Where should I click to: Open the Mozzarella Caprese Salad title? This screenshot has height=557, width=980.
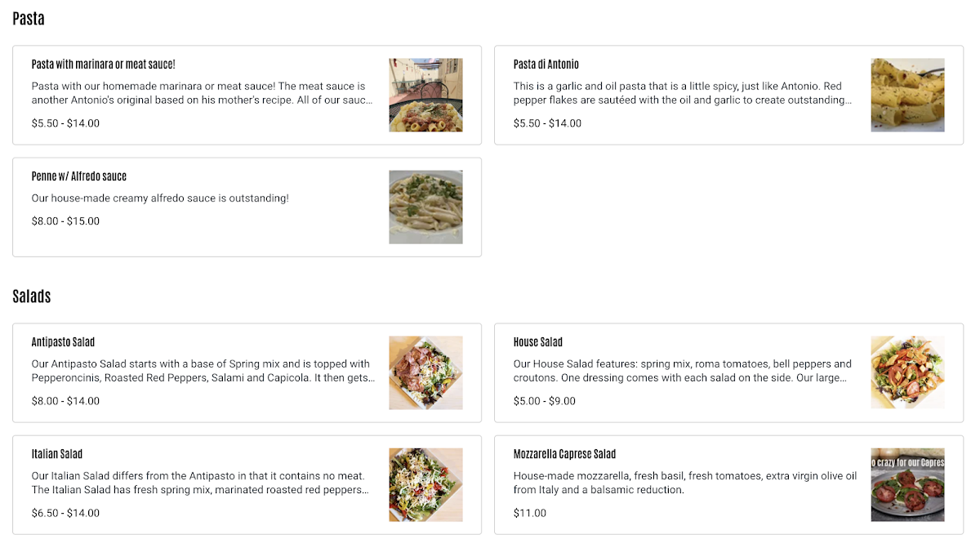564,454
